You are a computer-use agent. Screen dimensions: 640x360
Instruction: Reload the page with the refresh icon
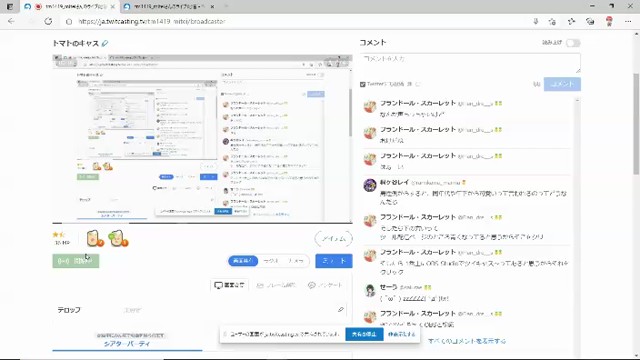tap(48, 21)
